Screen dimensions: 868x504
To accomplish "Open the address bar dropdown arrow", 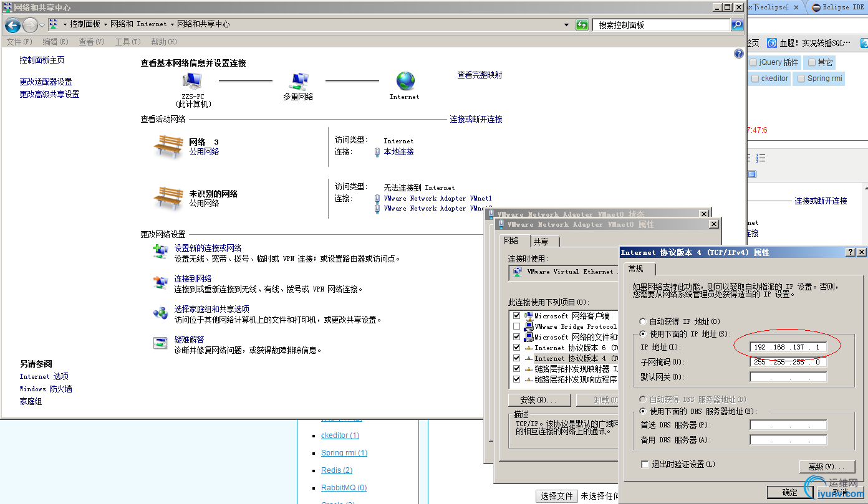I will click(566, 25).
